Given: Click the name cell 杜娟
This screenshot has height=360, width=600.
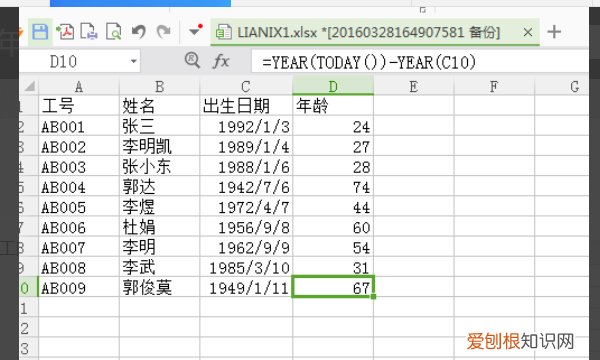Looking at the screenshot, I should pyautogui.click(x=160, y=227).
